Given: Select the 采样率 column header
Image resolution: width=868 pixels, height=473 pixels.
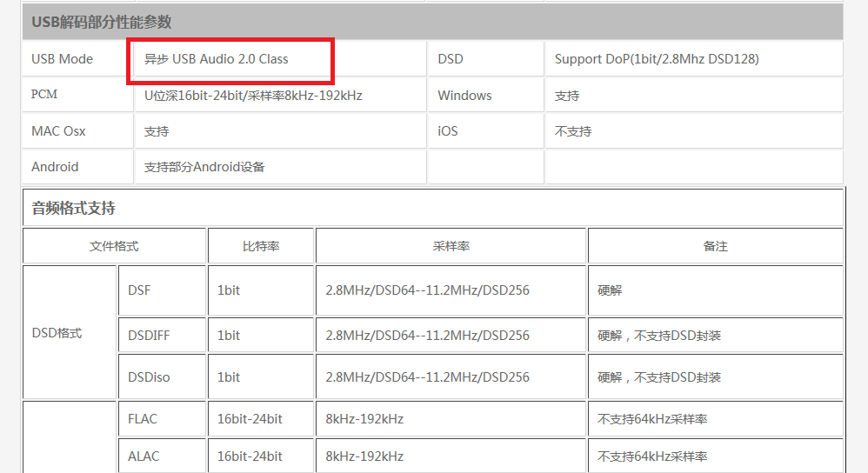Looking at the screenshot, I should 451,246.
